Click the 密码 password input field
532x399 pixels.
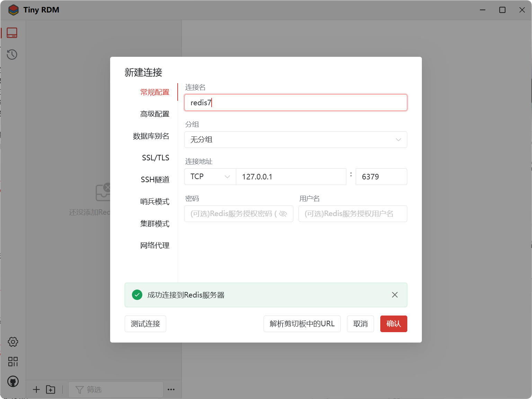[239, 214]
